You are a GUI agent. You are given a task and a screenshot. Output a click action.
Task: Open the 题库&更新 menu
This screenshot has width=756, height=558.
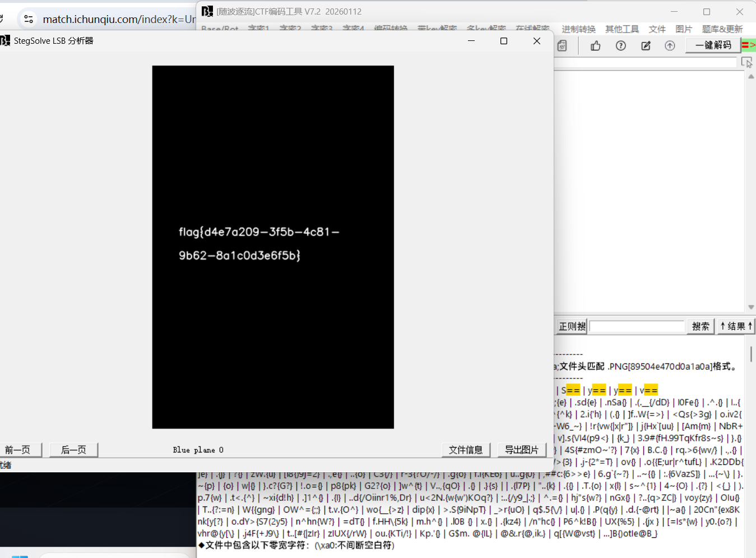click(722, 29)
